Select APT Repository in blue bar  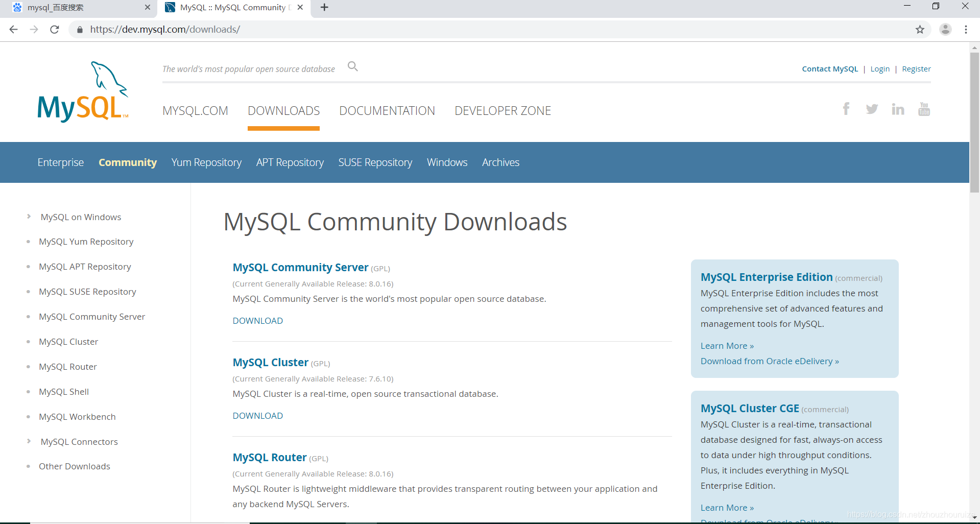290,162
